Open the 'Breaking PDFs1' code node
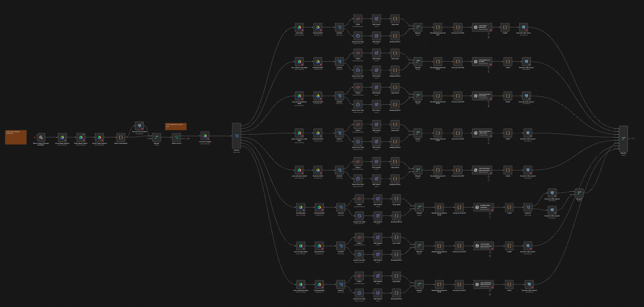The width and height of the screenshot is (644, 307). click(395, 36)
